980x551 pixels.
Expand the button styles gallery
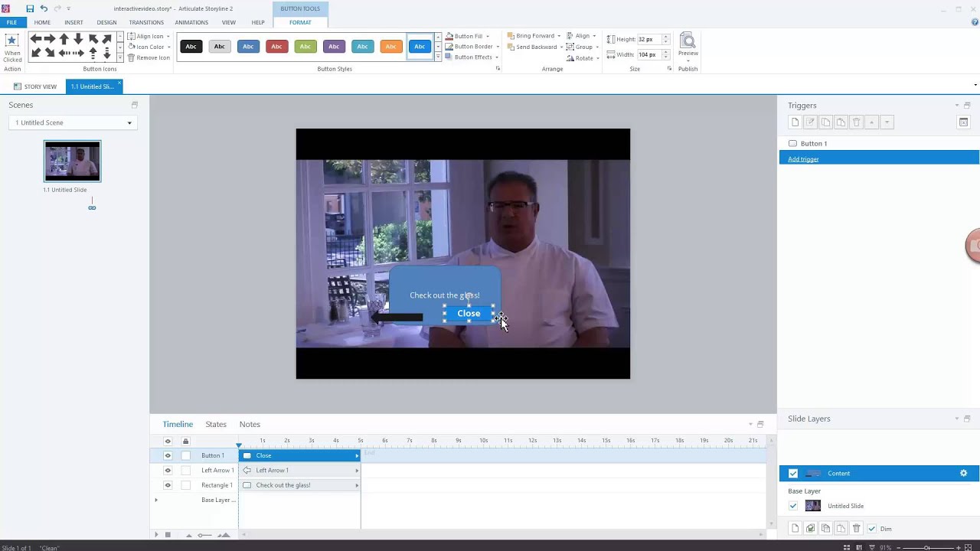[439, 57]
